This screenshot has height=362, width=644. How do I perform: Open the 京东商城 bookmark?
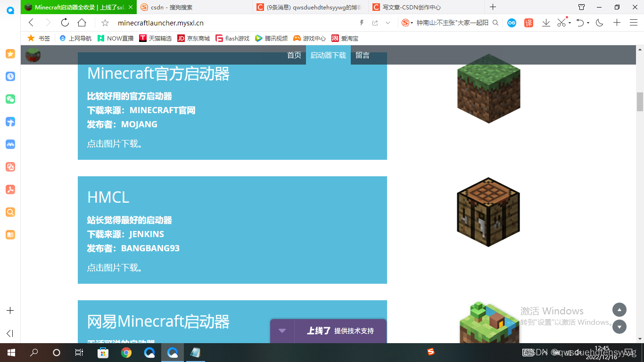[x=194, y=38]
